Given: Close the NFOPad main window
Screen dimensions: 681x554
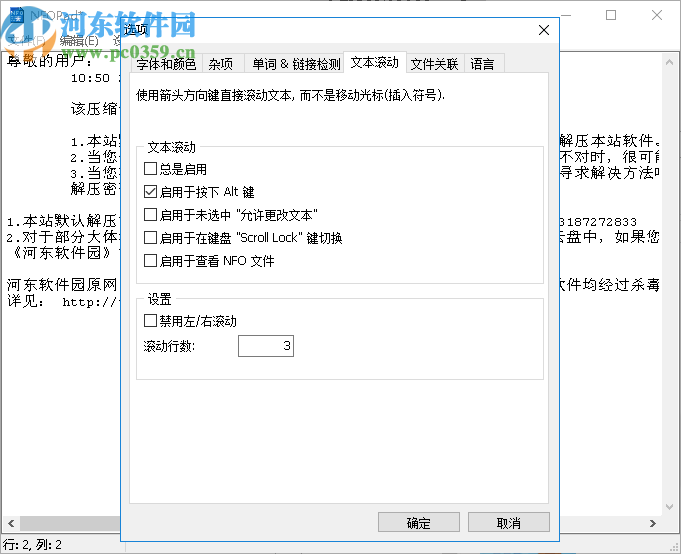Looking at the screenshot, I should coord(657,15).
